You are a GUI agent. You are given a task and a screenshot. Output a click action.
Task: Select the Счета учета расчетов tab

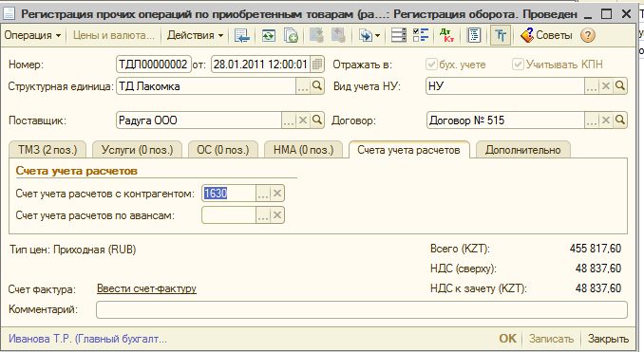pos(408,150)
